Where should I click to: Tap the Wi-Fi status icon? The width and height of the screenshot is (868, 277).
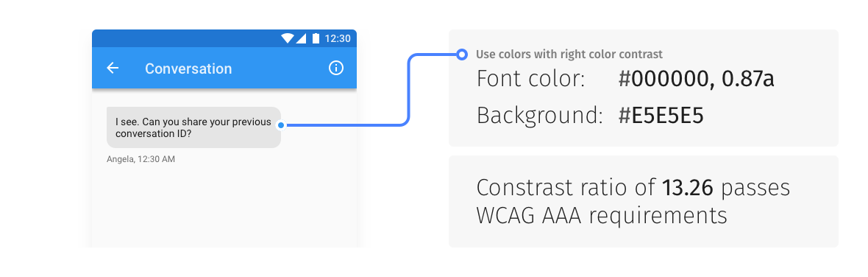[x=288, y=38]
